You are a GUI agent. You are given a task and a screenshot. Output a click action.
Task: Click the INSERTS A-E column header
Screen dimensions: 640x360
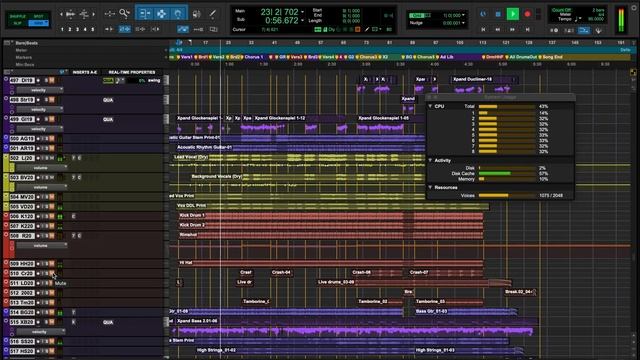[x=84, y=72]
